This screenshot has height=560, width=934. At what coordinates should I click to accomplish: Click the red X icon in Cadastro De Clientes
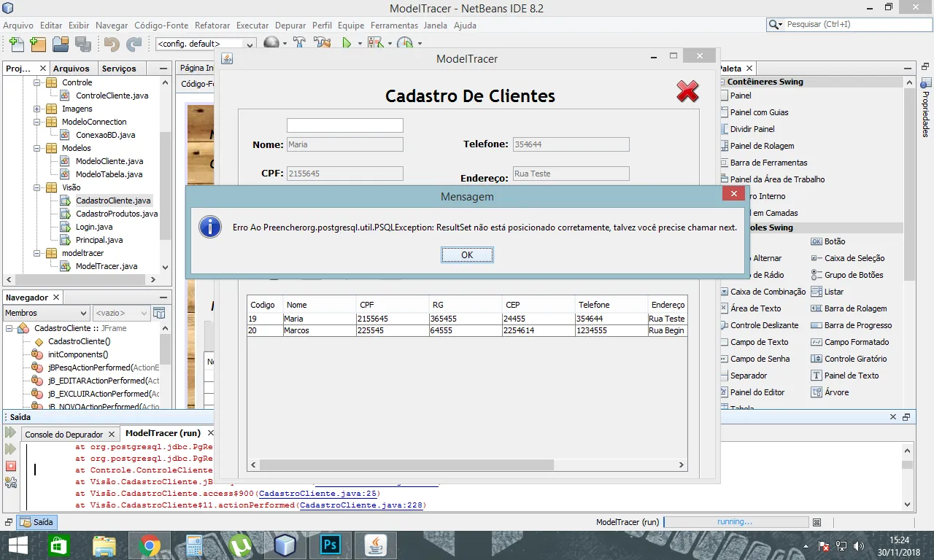pyautogui.click(x=687, y=91)
